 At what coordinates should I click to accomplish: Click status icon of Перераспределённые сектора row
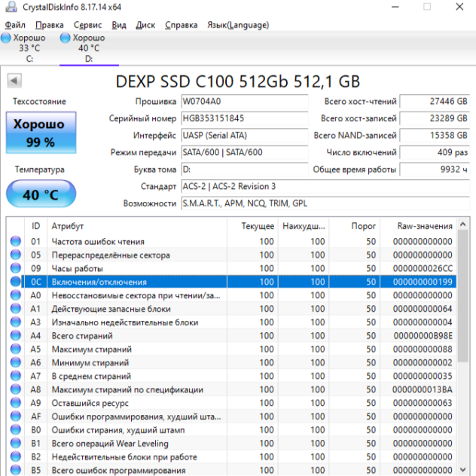tap(16, 255)
